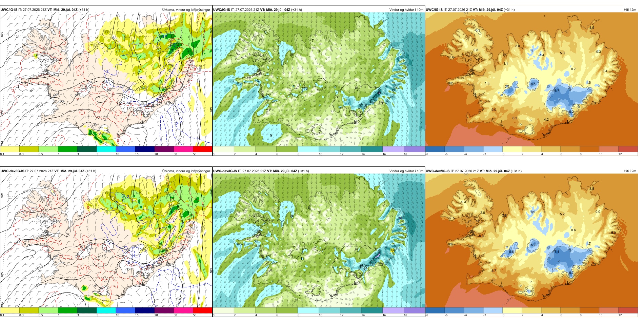Click magenta 30 swatch in UWC/IG-IS precipitation legend
Image resolution: width=644 pixels, height=322 pixels.
coord(183,149)
